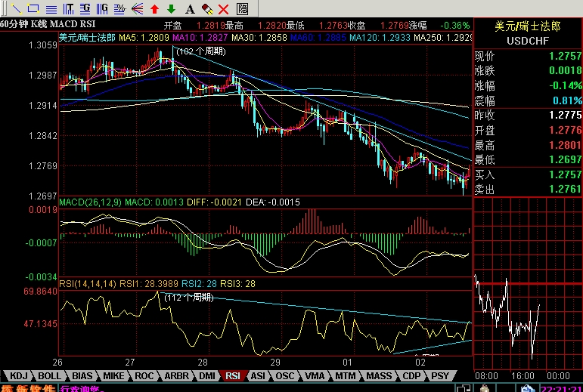Screen dimensions: 583x392
Task: Click the RSI(14,14,14) indicator label
Action: click(x=88, y=284)
